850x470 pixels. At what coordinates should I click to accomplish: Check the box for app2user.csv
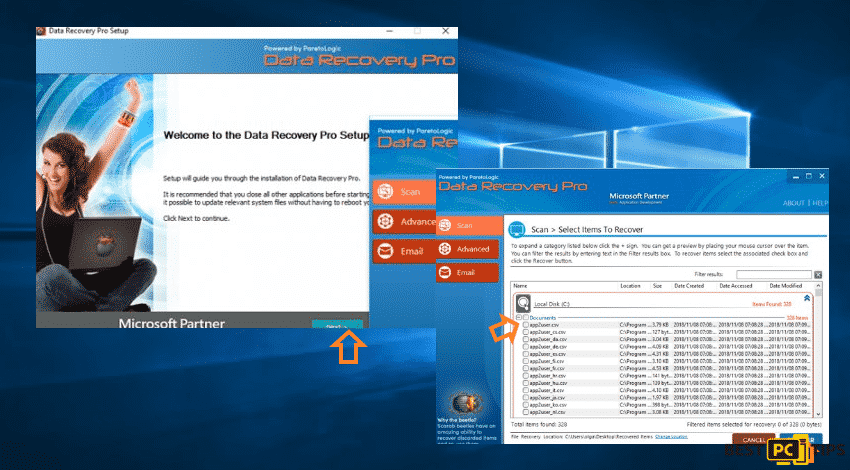click(x=526, y=325)
